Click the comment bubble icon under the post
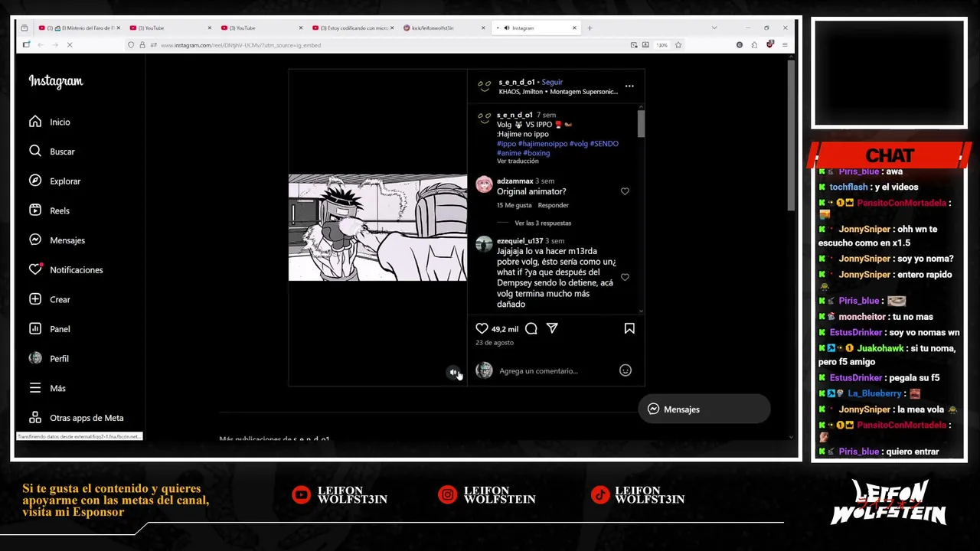This screenshot has width=980, height=551. point(531,328)
